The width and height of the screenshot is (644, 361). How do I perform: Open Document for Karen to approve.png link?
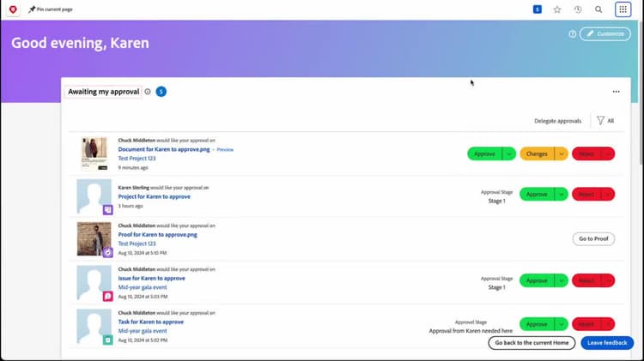(x=164, y=149)
